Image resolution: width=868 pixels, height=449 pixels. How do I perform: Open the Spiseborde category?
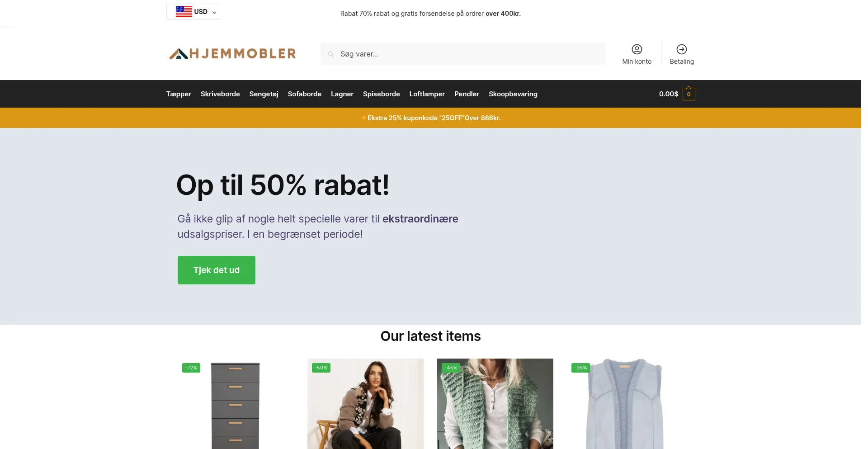coord(381,94)
